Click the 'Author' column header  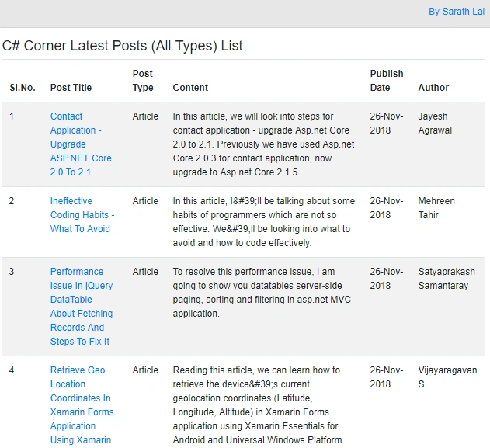click(x=433, y=88)
